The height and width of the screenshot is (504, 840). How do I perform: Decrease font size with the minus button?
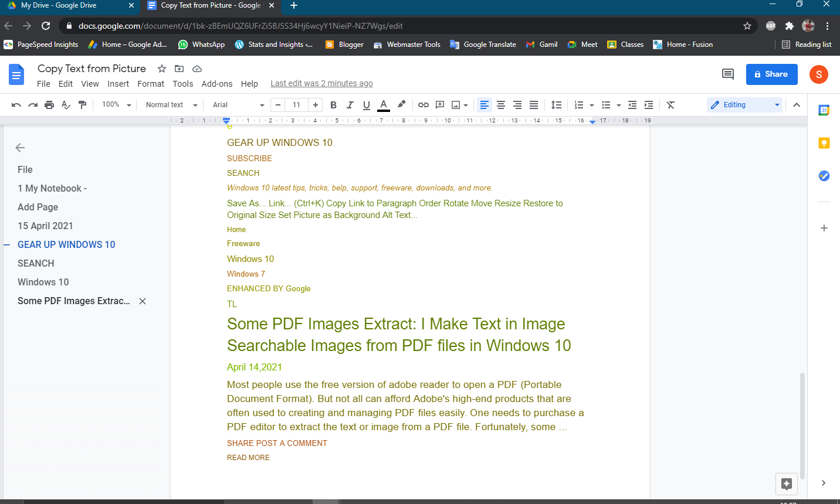pyautogui.click(x=278, y=105)
